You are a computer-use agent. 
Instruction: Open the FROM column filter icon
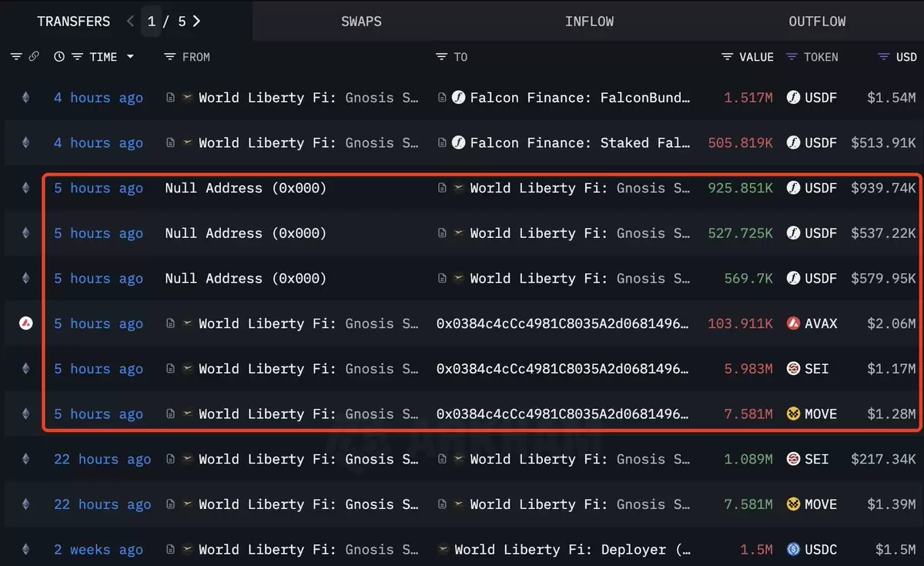pyautogui.click(x=170, y=57)
